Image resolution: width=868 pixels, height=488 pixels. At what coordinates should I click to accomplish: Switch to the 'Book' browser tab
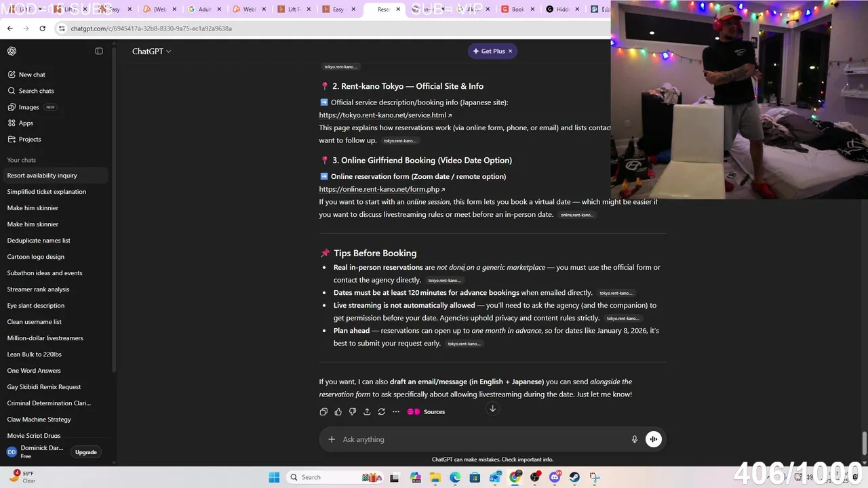coord(517,9)
